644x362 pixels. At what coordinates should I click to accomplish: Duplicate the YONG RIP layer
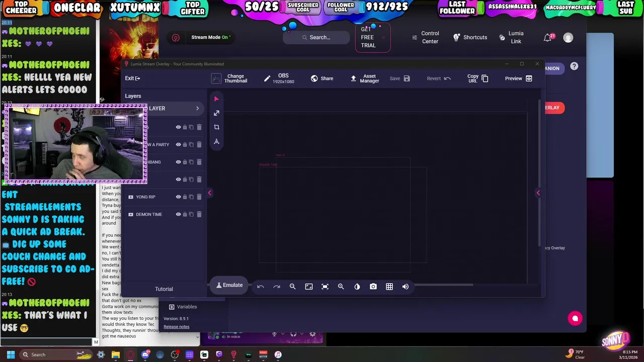pyautogui.click(x=191, y=197)
